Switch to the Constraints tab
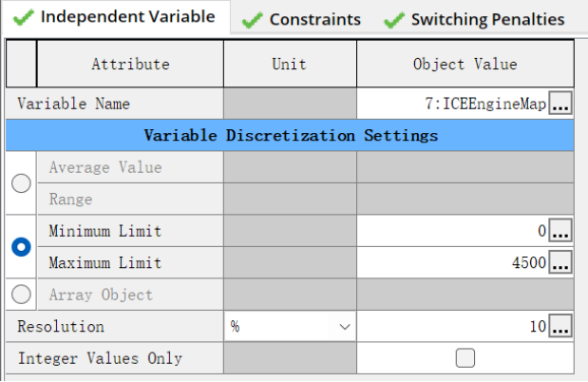Viewport: 588px width, 382px height. point(304,19)
